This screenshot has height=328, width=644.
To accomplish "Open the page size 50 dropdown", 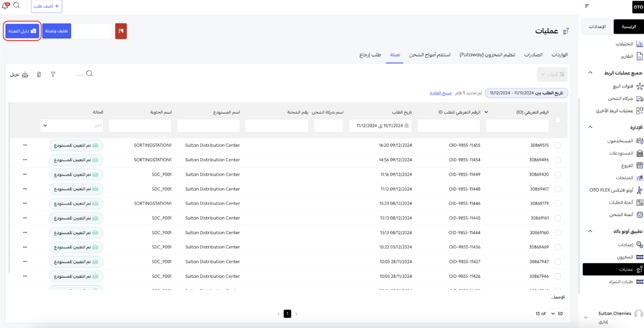I will [x=556, y=314].
